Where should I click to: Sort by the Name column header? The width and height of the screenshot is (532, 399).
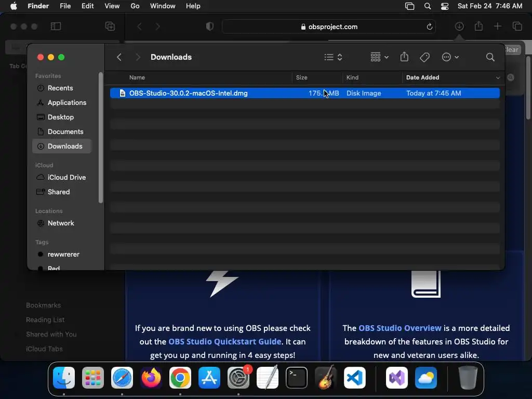pyautogui.click(x=137, y=77)
